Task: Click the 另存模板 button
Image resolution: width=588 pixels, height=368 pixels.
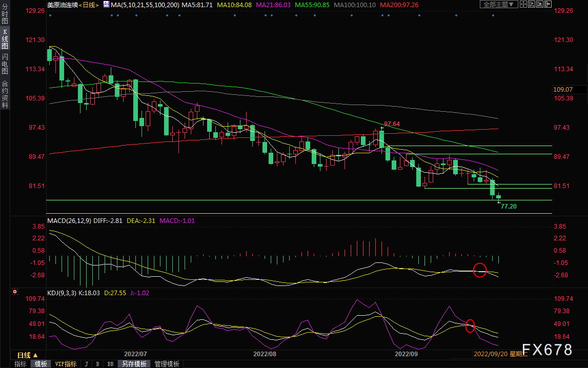Action: [134, 364]
